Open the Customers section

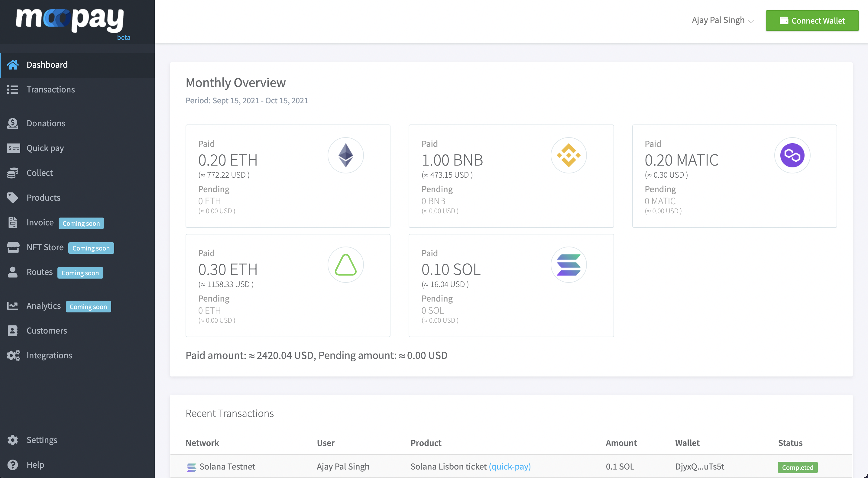(47, 331)
